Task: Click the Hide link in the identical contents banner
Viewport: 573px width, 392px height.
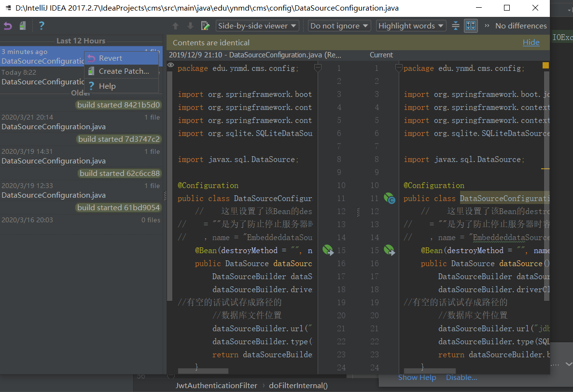Action: [x=531, y=42]
